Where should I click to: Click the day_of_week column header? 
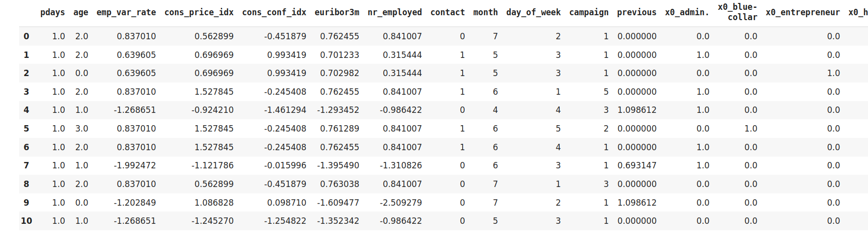point(533,12)
